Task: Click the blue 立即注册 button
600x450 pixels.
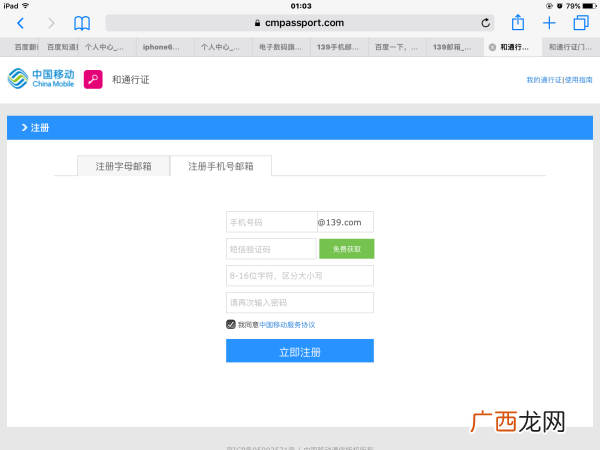Action: 300,351
